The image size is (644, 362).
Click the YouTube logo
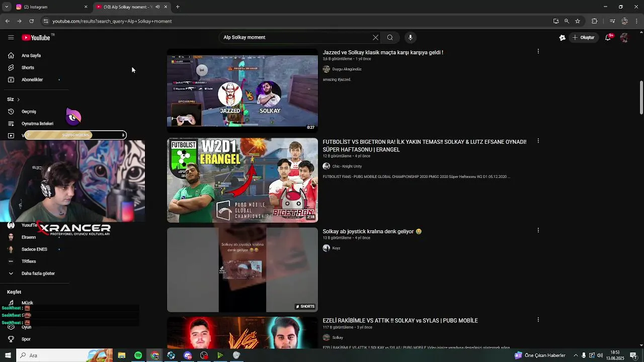pyautogui.click(x=36, y=38)
